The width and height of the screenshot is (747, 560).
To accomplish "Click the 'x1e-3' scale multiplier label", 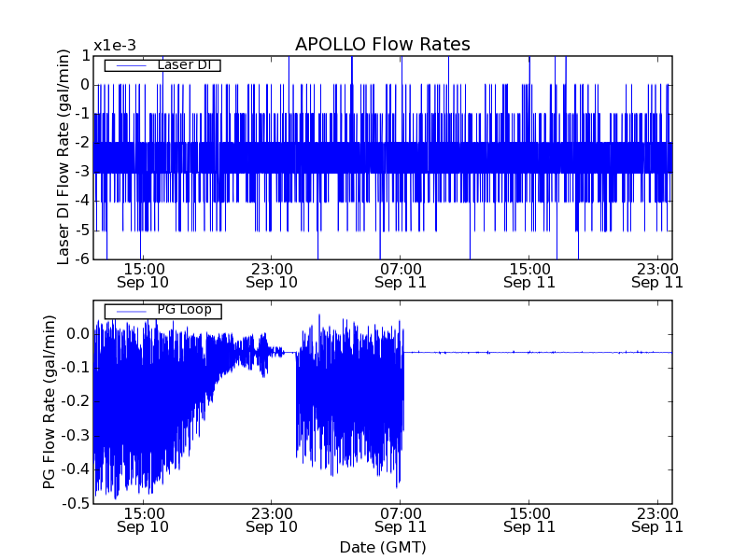I will (115, 46).
